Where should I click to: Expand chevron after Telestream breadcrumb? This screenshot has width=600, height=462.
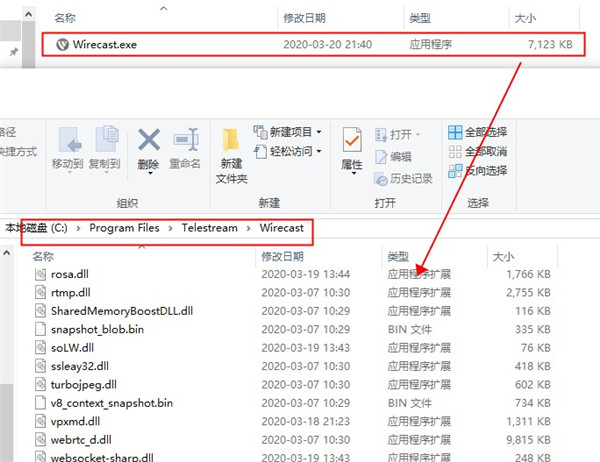[248, 228]
